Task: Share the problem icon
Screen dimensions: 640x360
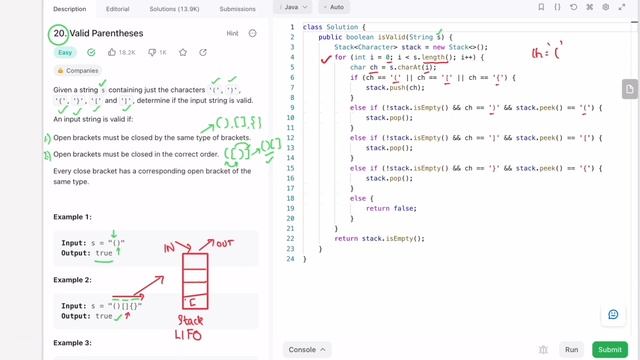Action: point(203,52)
